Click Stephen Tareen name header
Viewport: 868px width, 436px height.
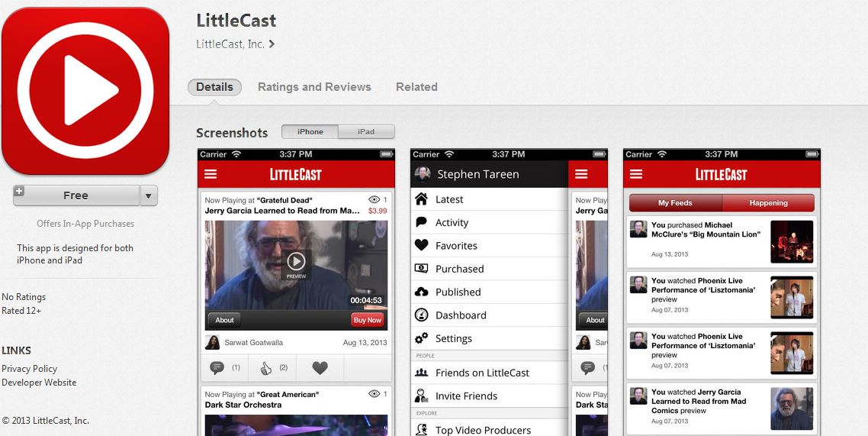coord(478,175)
